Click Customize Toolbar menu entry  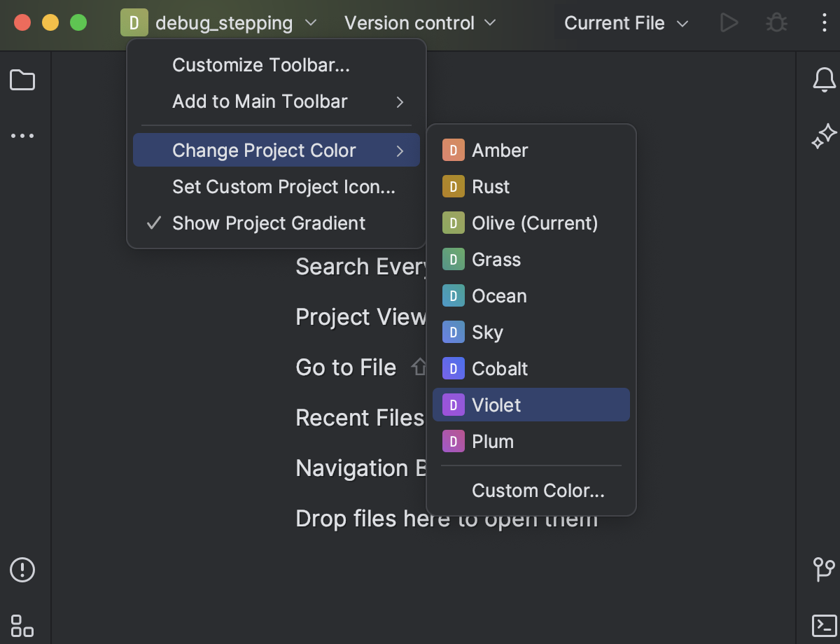(261, 65)
